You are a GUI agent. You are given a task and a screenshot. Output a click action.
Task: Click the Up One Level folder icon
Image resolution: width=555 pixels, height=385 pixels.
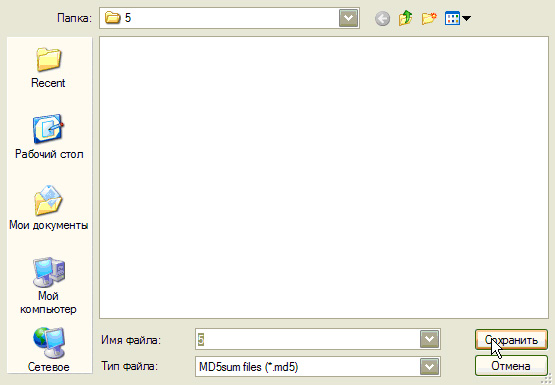pos(405,18)
